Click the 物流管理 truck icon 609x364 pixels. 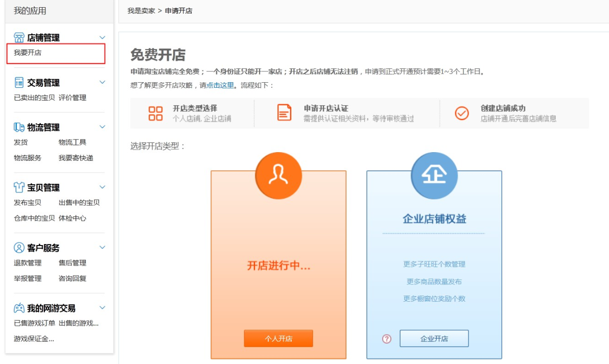[19, 127]
